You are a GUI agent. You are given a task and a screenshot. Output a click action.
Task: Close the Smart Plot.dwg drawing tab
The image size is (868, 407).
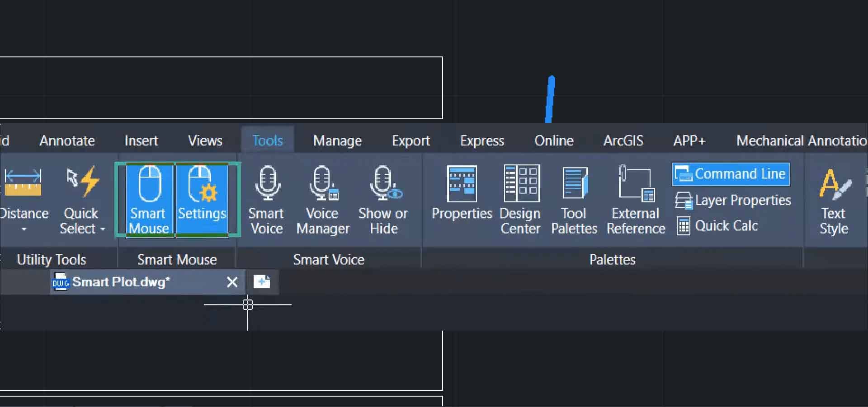pyautogui.click(x=232, y=282)
